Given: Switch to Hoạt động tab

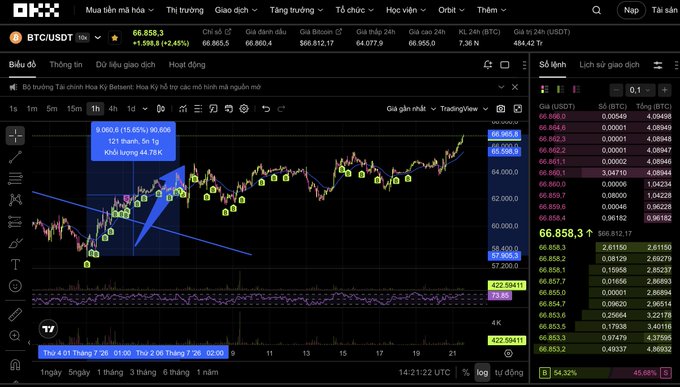Looking at the screenshot, I should 187,65.
